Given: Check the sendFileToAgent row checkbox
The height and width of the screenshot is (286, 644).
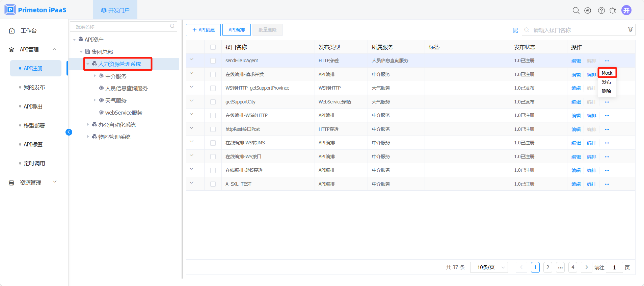Looking at the screenshot, I should (213, 61).
